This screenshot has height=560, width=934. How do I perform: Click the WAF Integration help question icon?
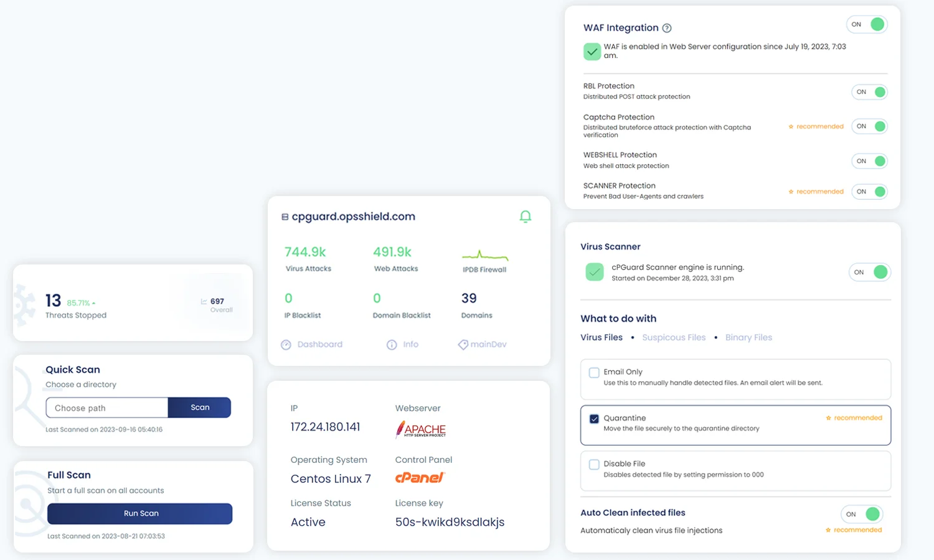click(x=667, y=28)
